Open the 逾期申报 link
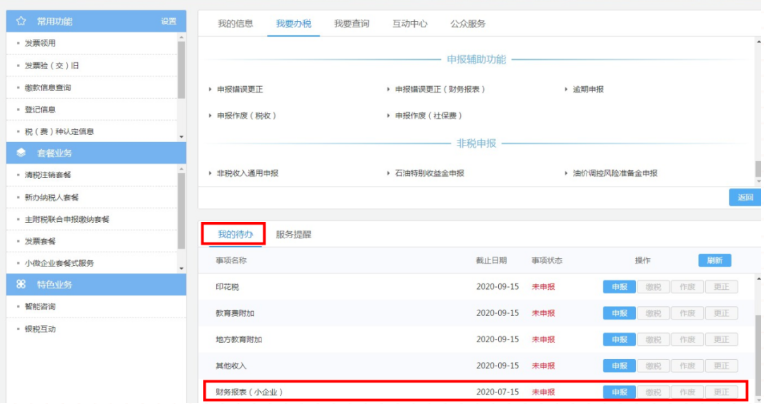 588,89
